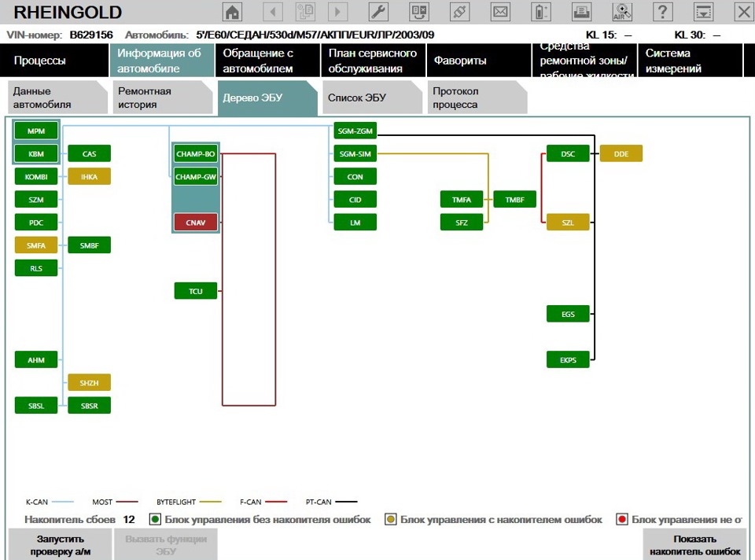
Task: Select Информация об автомобиле menu
Action: coord(162,61)
